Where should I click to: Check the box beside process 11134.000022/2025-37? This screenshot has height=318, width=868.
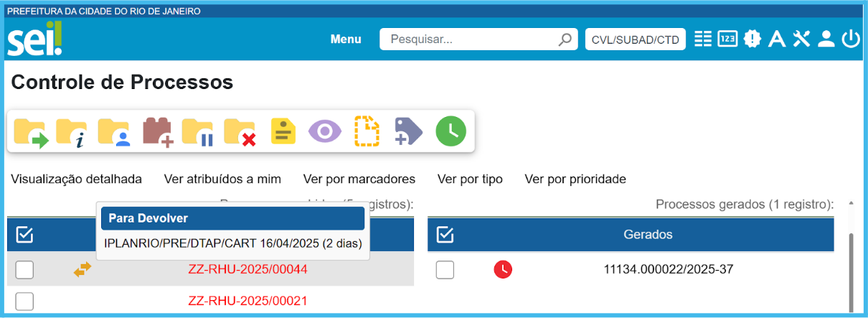[445, 270]
